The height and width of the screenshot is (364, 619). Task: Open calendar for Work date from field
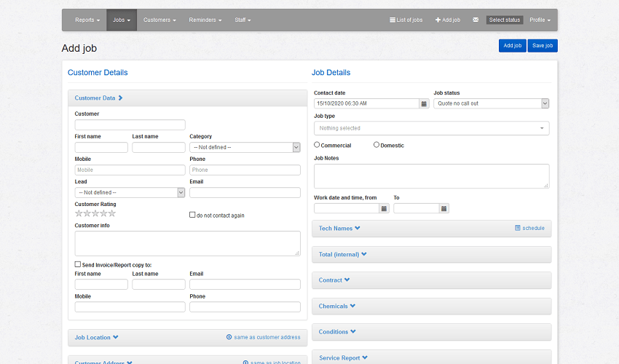[384, 208]
